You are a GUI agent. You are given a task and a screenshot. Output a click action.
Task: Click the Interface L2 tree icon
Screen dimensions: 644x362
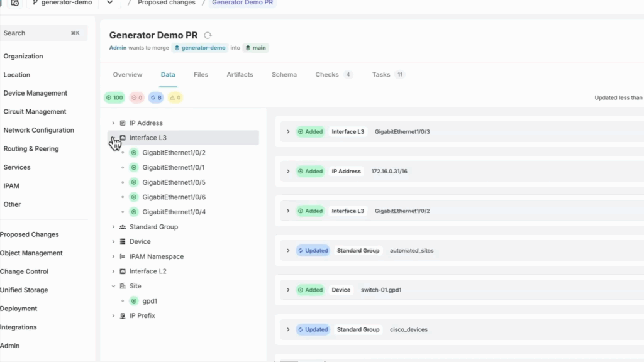(x=123, y=271)
